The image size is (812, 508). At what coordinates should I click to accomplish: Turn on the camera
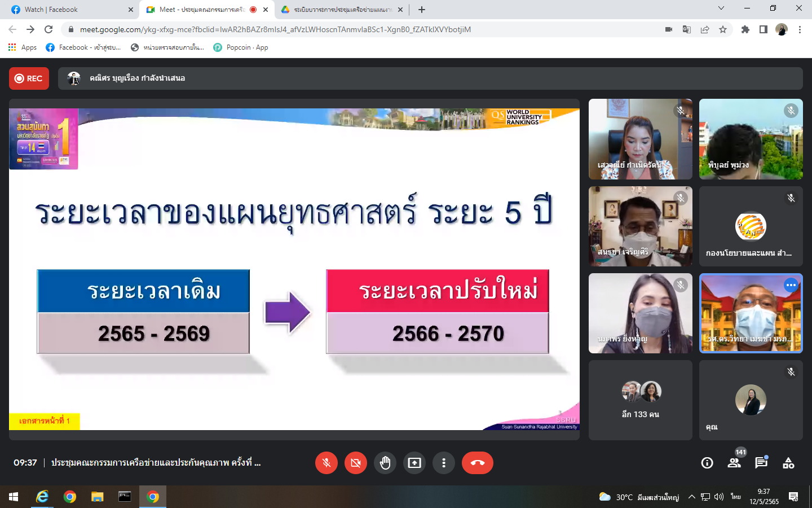click(x=356, y=463)
